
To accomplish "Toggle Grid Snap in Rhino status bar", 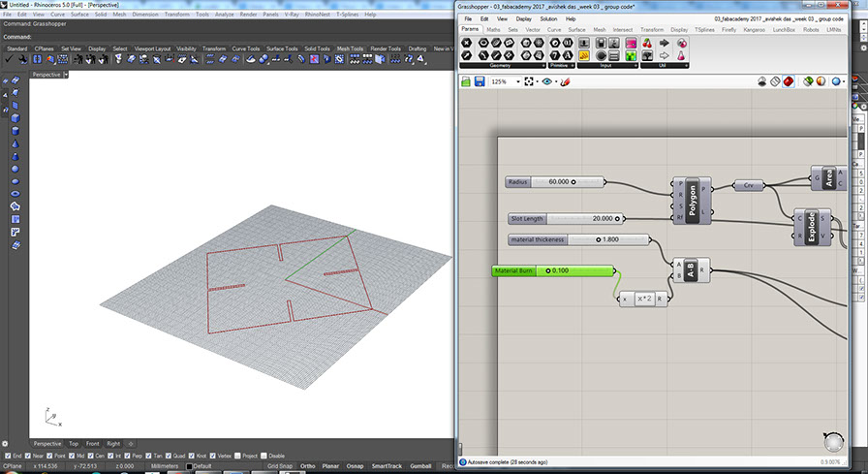I will (x=280, y=466).
